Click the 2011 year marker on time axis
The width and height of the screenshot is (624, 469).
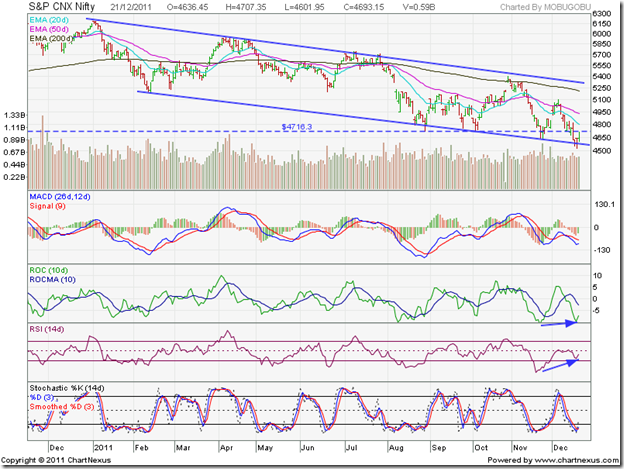click(x=103, y=448)
